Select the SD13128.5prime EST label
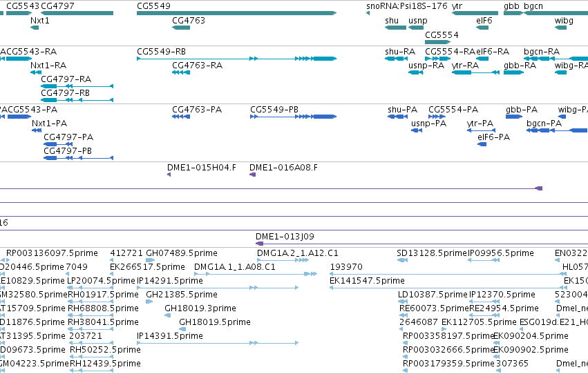This screenshot has height=374, width=588. point(432,253)
